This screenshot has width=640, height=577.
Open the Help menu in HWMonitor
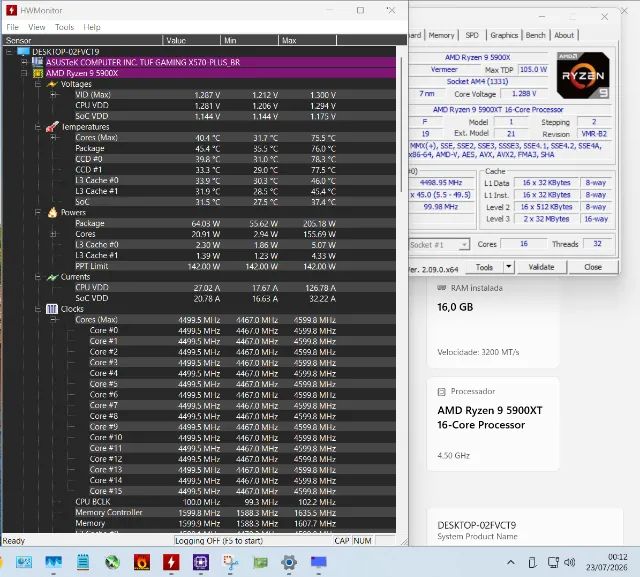coord(92,27)
